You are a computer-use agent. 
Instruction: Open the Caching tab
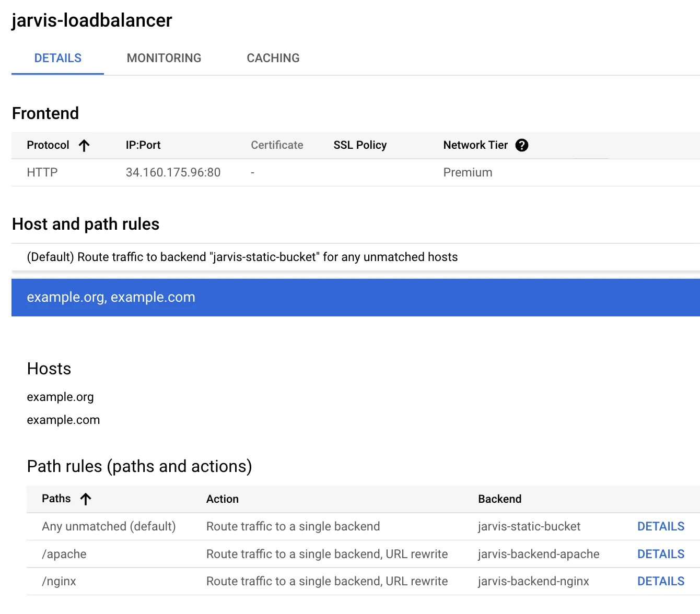point(273,58)
